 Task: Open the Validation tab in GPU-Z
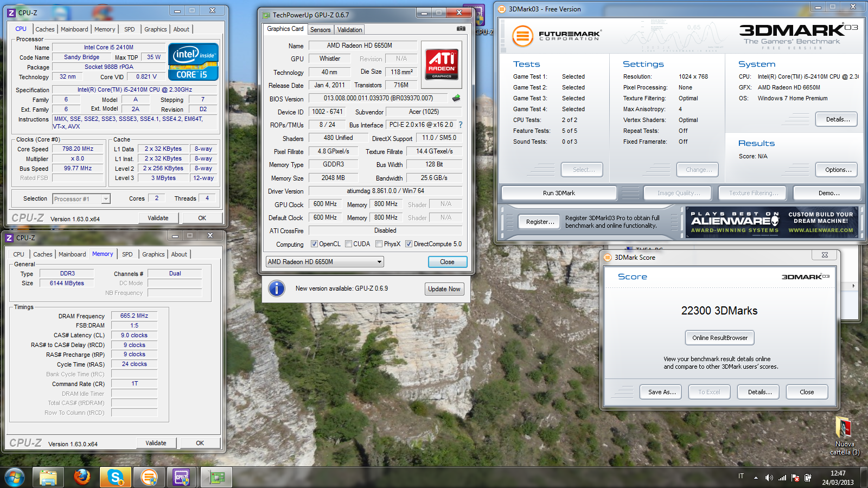click(x=349, y=30)
